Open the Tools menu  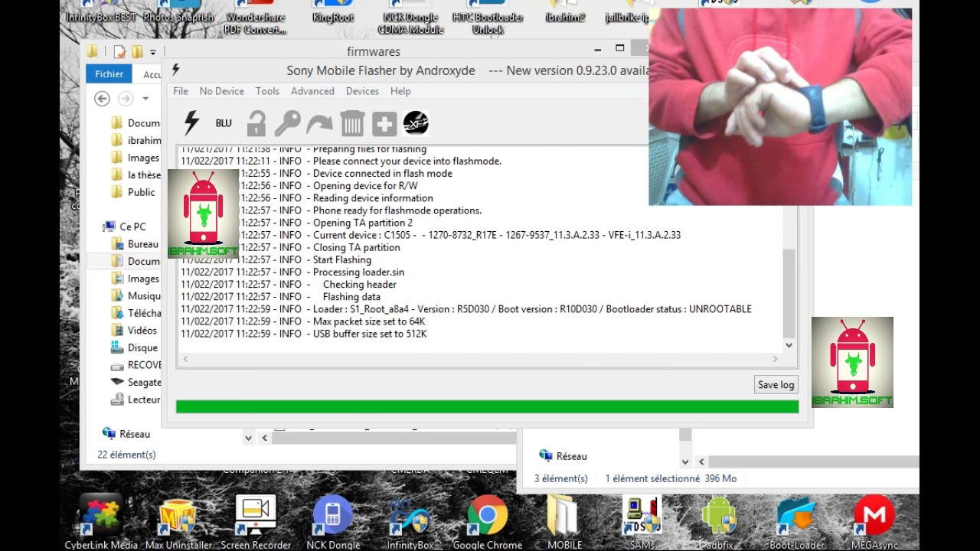[267, 91]
